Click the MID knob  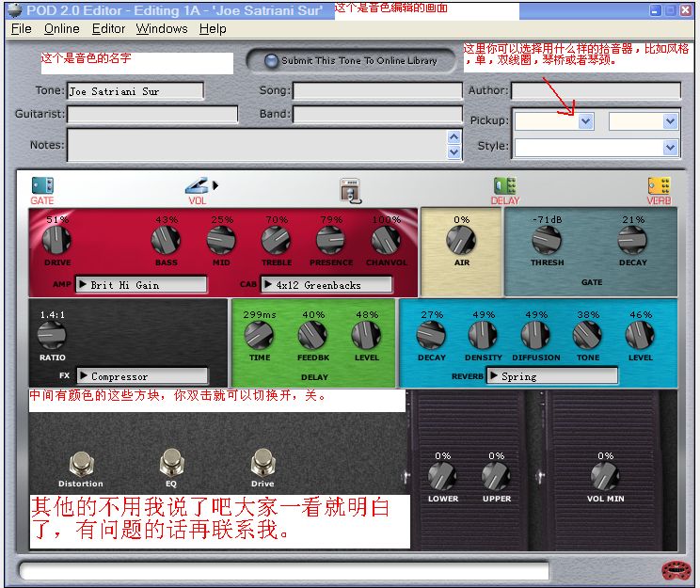[221, 240]
